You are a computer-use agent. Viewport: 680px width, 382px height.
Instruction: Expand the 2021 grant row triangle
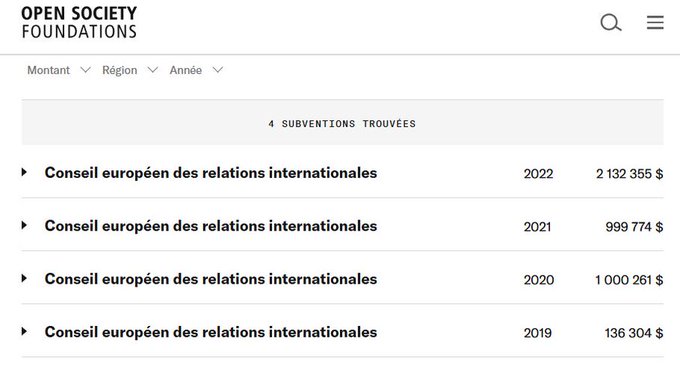(x=24, y=225)
